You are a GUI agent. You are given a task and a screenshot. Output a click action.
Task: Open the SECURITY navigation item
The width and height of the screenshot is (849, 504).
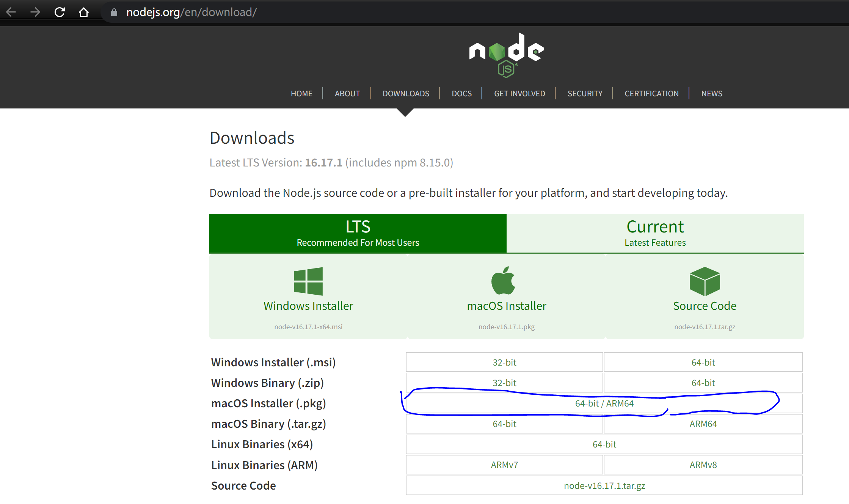tap(585, 93)
